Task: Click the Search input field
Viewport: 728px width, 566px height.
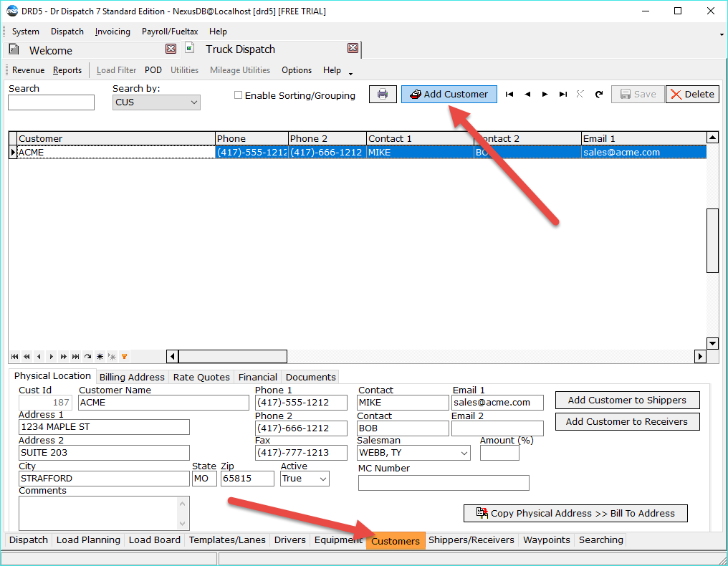Action: point(51,102)
